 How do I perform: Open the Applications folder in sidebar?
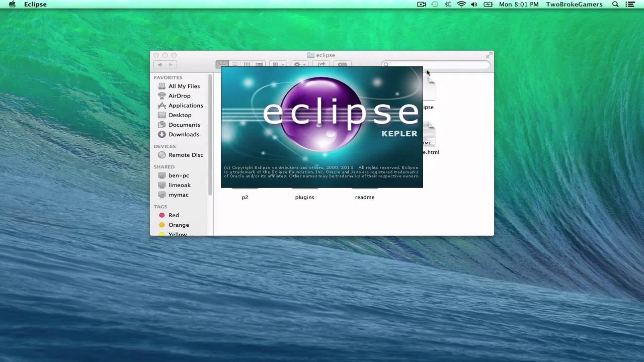pos(180,106)
